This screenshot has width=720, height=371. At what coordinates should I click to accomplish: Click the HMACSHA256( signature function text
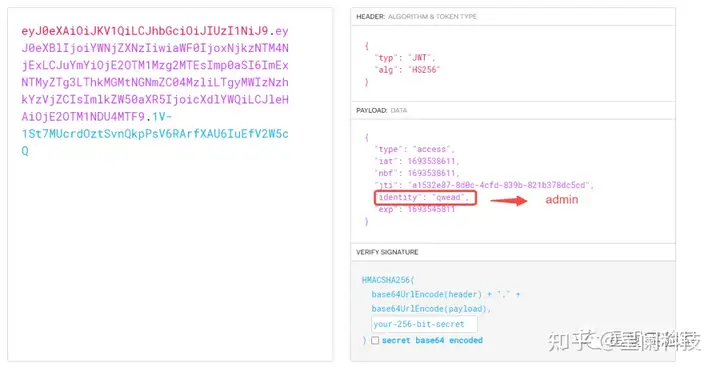coord(388,280)
